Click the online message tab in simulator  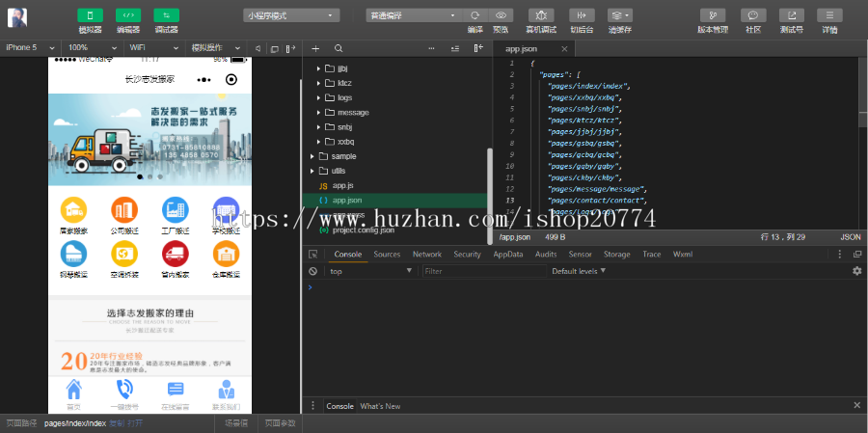point(176,395)
